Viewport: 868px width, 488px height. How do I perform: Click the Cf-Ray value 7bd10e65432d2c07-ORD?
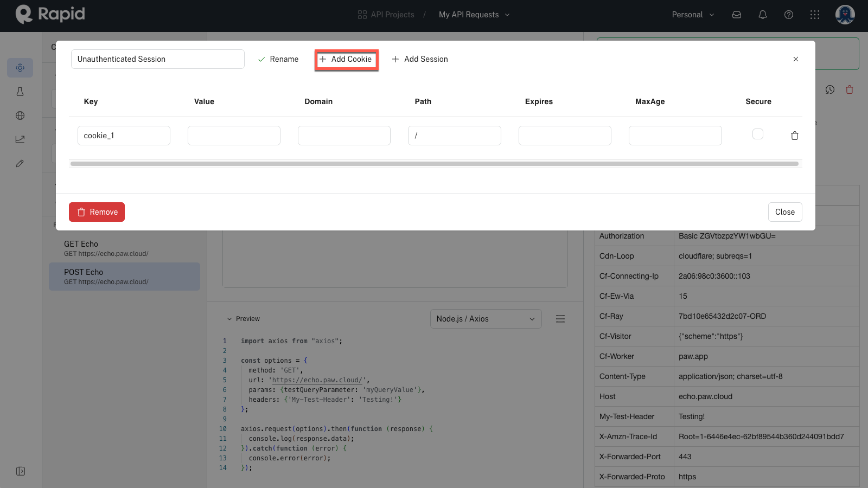tap(722, 316)
